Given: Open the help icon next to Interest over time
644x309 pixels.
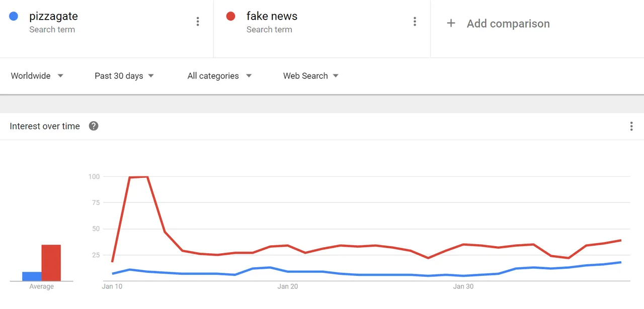Looking at the screenshot, I should [94, 126].
